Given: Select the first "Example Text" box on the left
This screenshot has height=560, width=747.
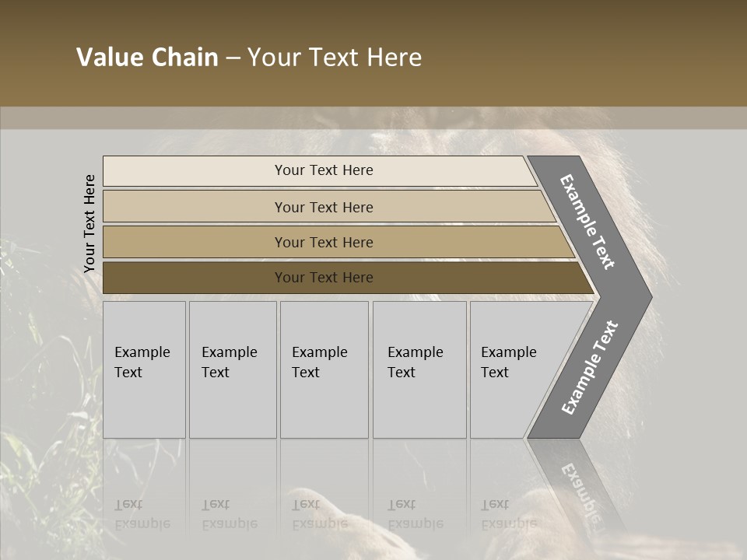Looking at the screenshot, I should (x=144, y=369).
